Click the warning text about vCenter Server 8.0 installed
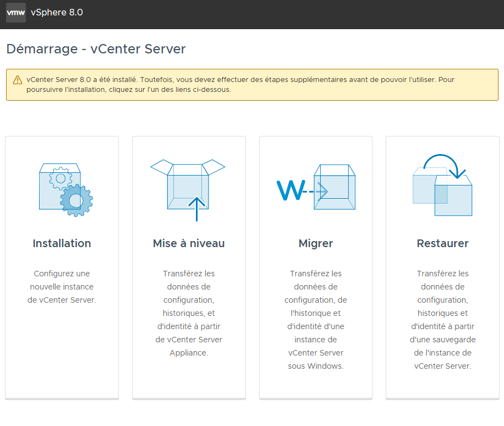 (x=240, y=85)
